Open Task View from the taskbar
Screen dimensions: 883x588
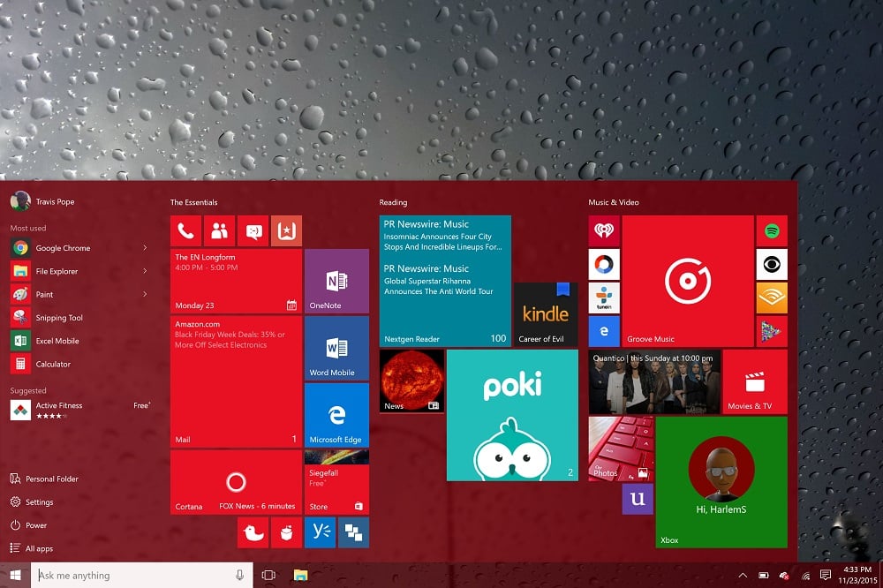pyautogui.click(x=268, y=575)
